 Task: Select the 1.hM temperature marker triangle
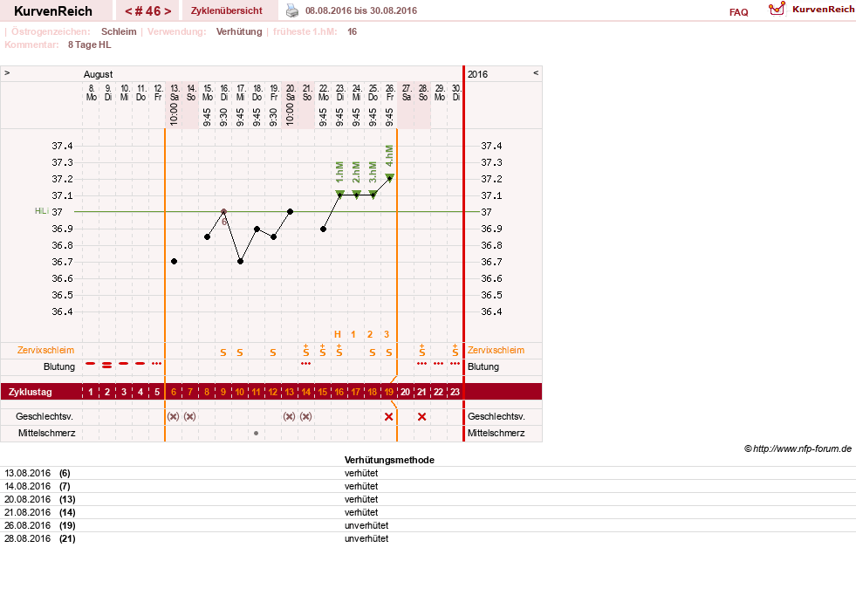[339, 194]
